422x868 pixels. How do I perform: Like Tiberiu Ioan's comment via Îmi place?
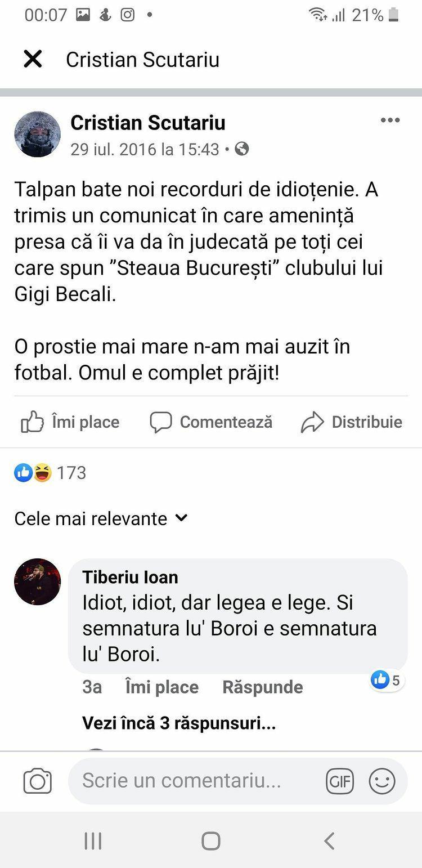coord(162,687)
